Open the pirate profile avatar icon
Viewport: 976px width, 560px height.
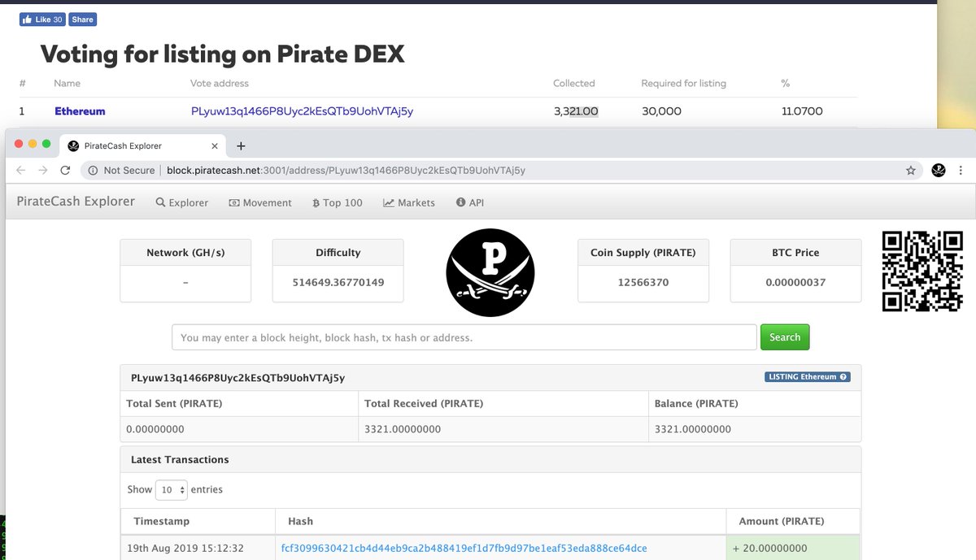click(x=939, y=171)
